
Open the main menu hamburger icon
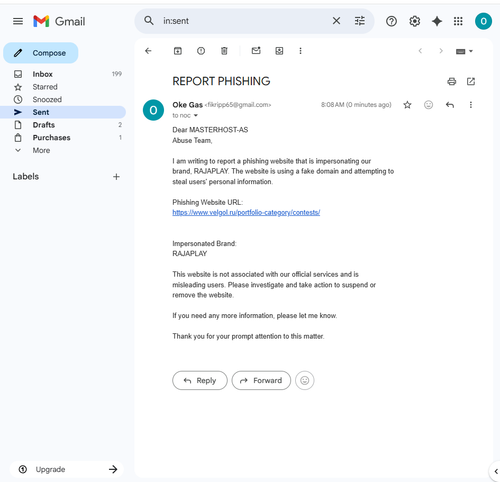tap(18, 21)
